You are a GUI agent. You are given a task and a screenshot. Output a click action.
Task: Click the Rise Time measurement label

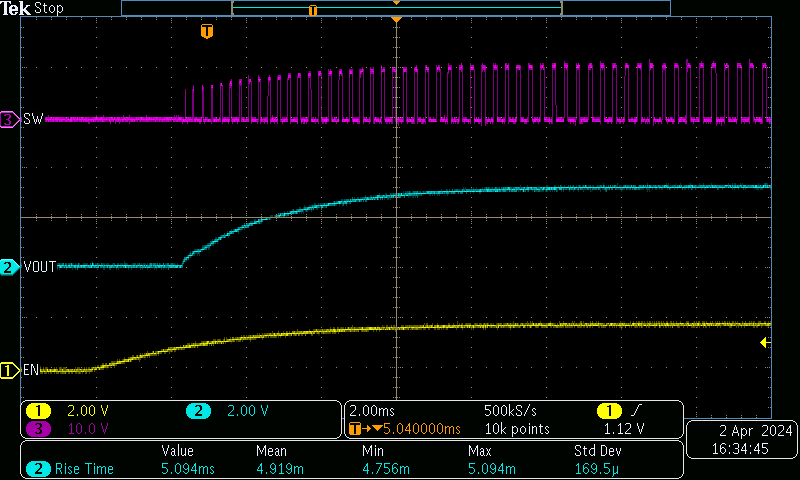pyautogui.click(x=84, y=469)
